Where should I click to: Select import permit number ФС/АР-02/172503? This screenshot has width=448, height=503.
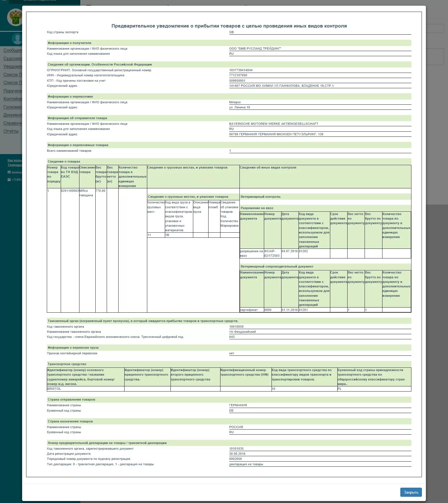[x=272, y=253]
